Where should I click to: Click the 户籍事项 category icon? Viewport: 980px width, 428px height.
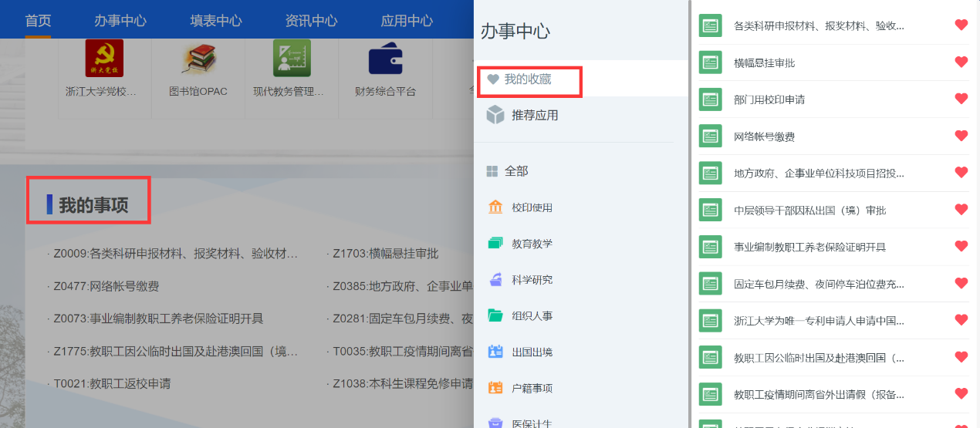(x=495, y=388)
